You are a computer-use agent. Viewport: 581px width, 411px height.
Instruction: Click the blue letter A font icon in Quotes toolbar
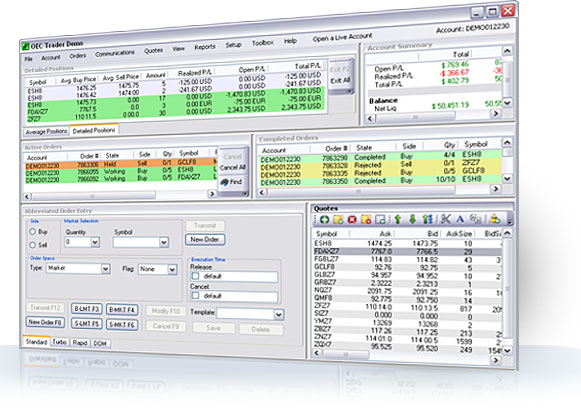tap(460, 219)
